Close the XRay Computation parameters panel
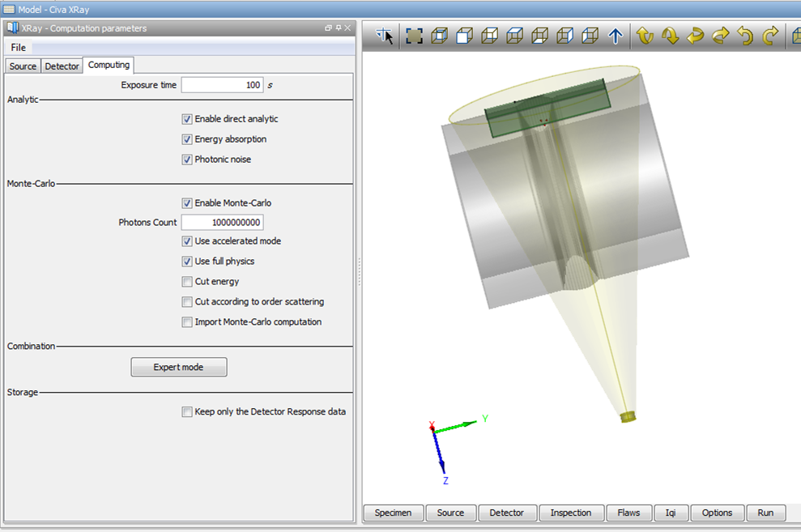This screenshot has height=532, width=801. tap(347, 28)
